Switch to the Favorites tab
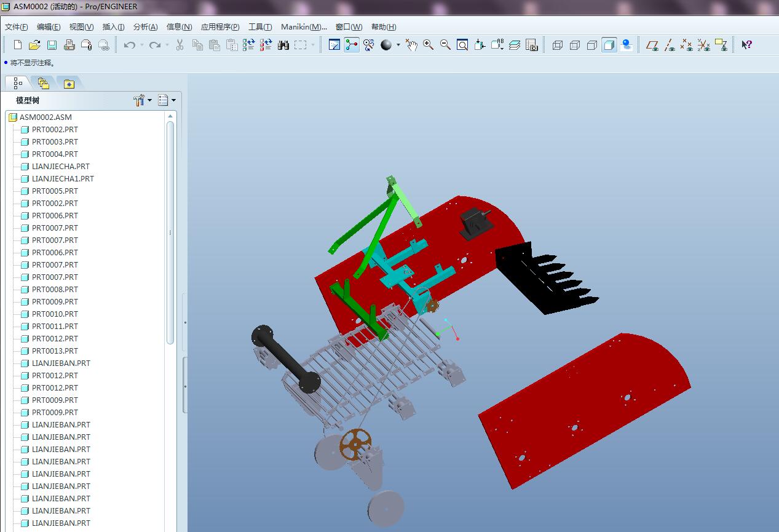Screen dimensions: 779x532 [69, 83]
